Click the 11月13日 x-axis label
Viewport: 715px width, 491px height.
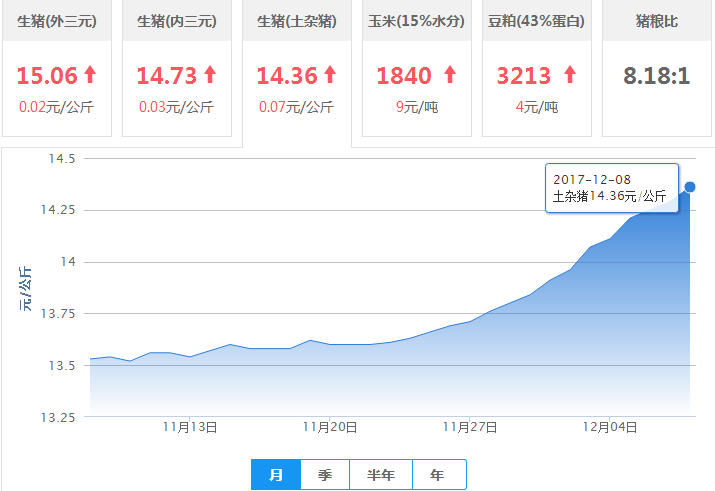click(x=190, y=427)
